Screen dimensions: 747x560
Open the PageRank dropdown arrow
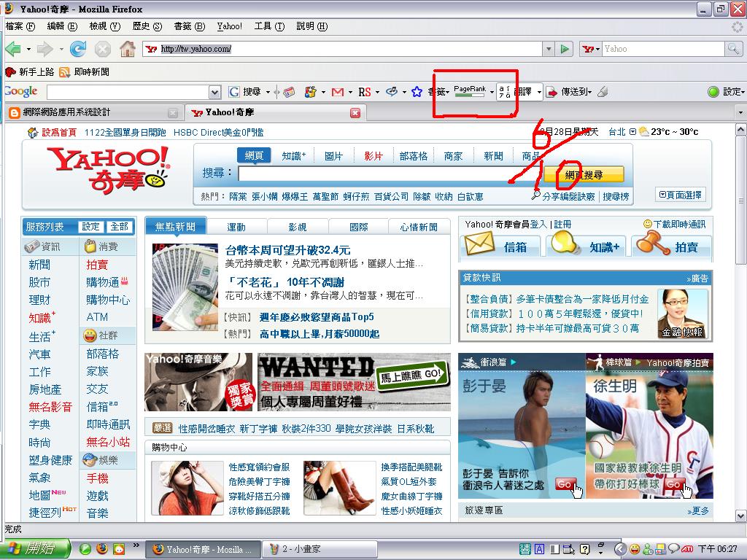click(492, 93)
